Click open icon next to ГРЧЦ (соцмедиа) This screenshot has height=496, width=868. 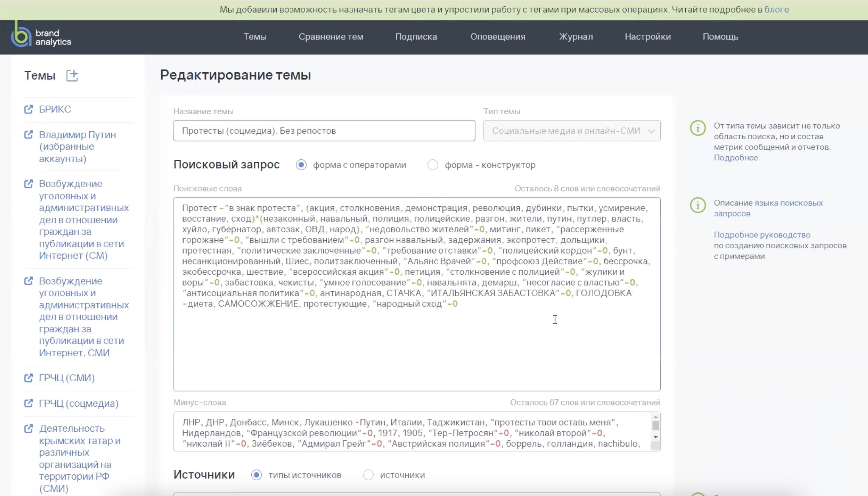tap(29, 403)
